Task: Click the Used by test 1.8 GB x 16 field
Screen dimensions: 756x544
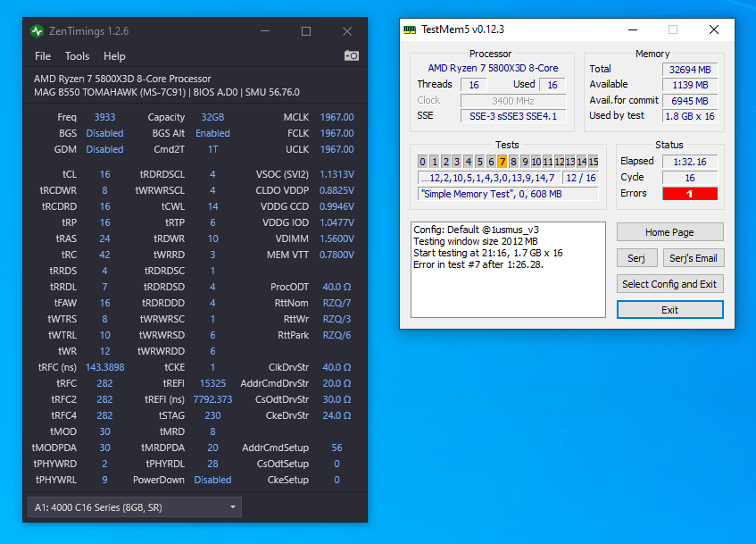Action: (x=690, y=116)
